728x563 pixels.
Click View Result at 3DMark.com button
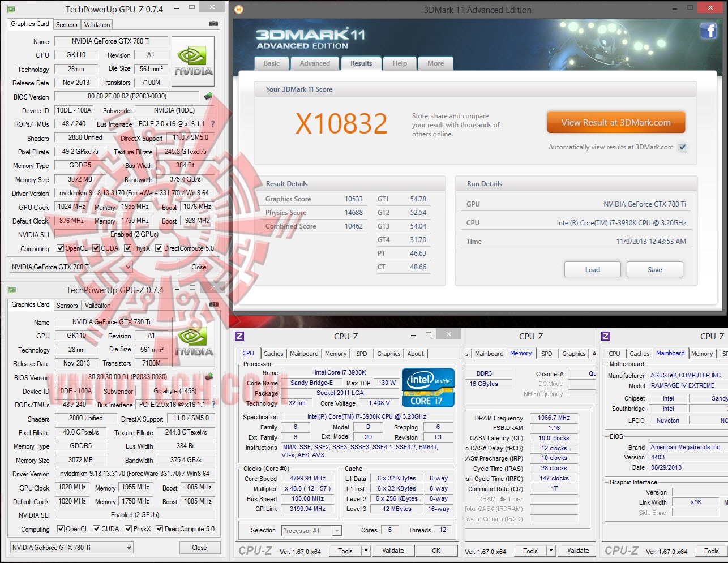[616, 123]
